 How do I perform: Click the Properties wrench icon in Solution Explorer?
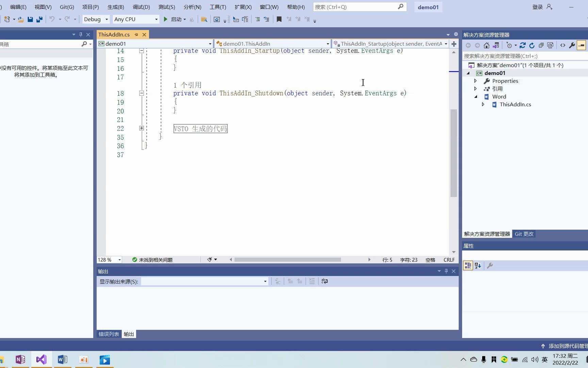[x=572, y=45]
